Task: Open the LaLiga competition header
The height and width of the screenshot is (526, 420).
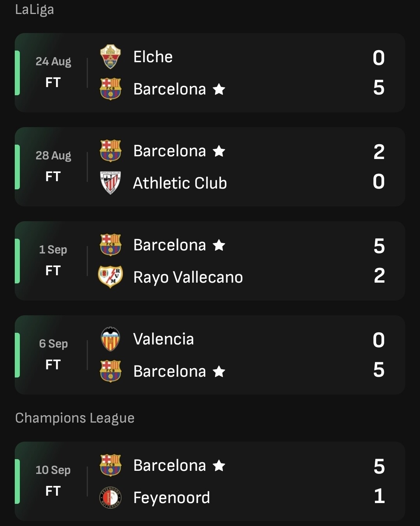Action: [35, 10]
